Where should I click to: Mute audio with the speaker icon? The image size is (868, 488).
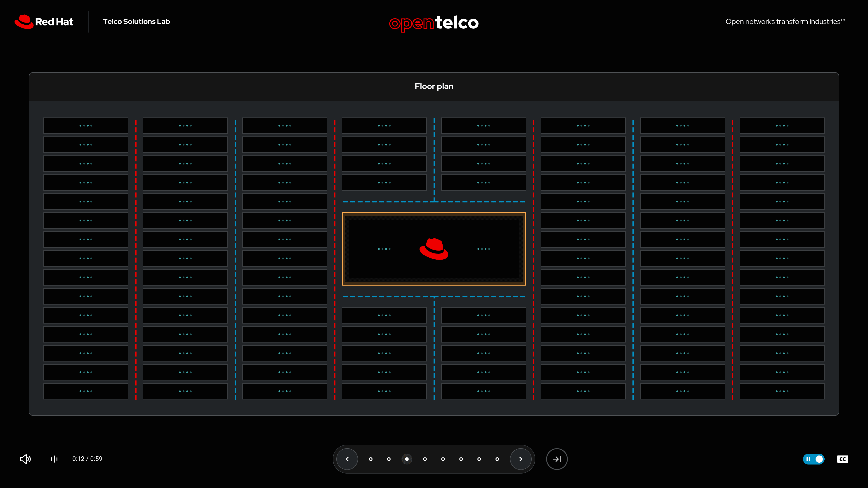pyautogui.click(x=25, y=459)
